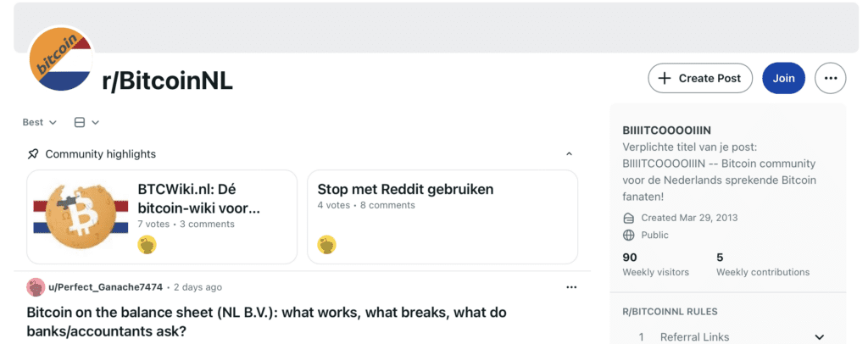
Task: Click the u/Perfect_Ganache7474 avatar icon
Action: click(36, 287)
